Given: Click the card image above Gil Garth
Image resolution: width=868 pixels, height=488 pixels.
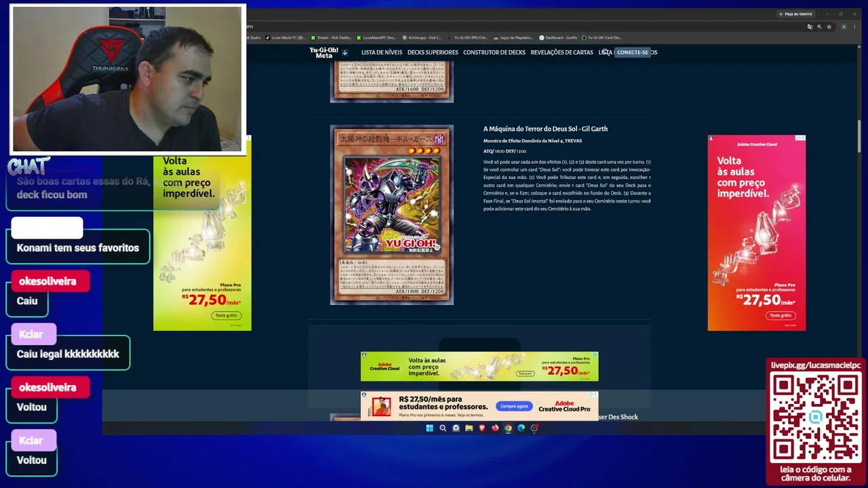Looking at the screenshot, I should click(392, 82).
